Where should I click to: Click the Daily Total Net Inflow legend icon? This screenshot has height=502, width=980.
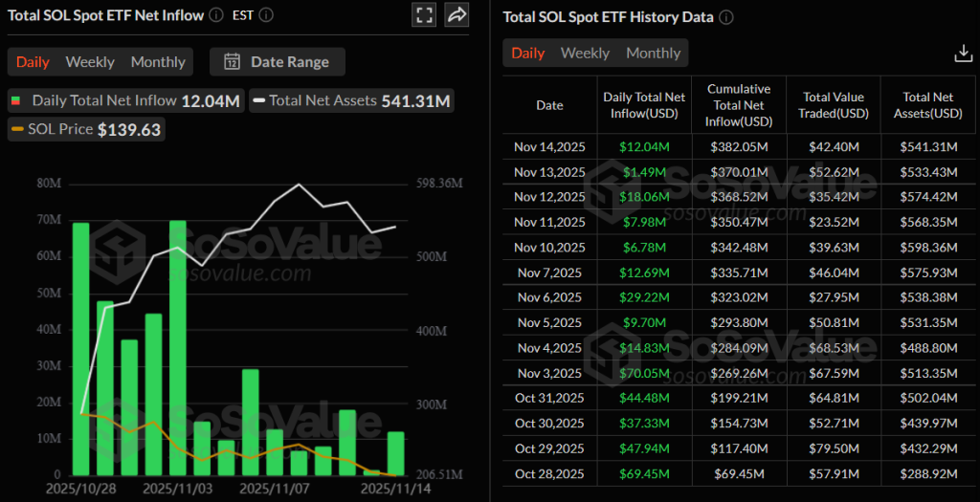pyautogui.click(x=16, y=100)
